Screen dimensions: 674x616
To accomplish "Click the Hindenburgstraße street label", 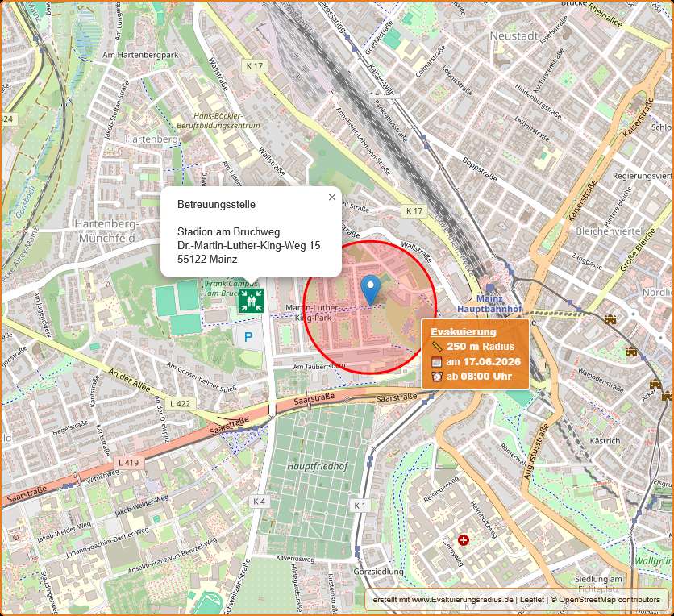I will point(539,101).
